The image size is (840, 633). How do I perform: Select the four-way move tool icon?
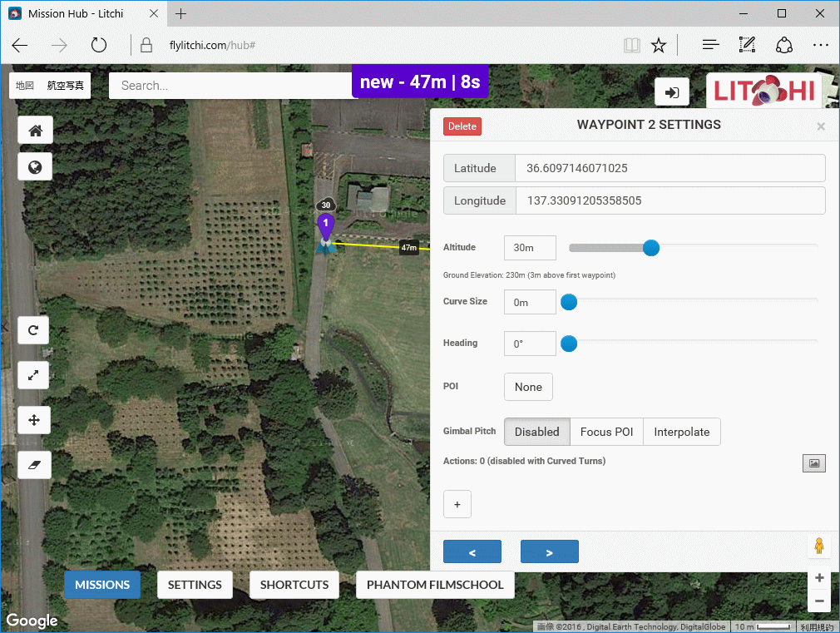pyautogui.click(x=34, y=420)
